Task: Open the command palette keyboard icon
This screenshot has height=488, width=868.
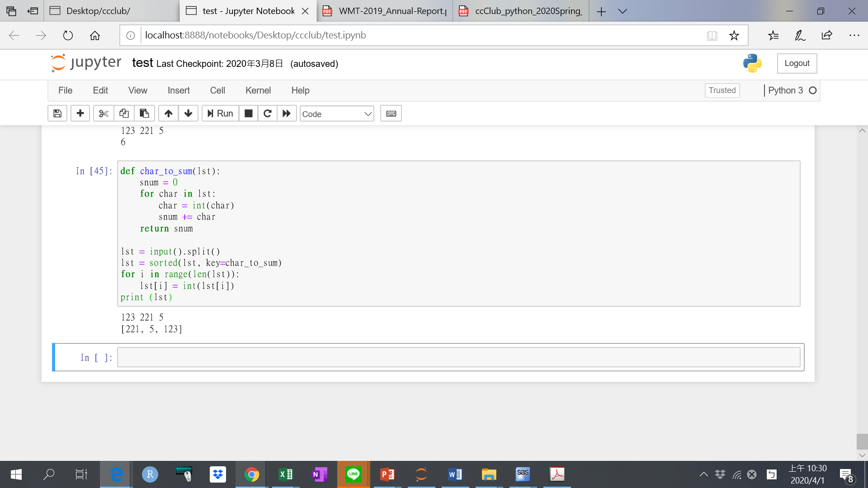Action: (x=391, y=113)
